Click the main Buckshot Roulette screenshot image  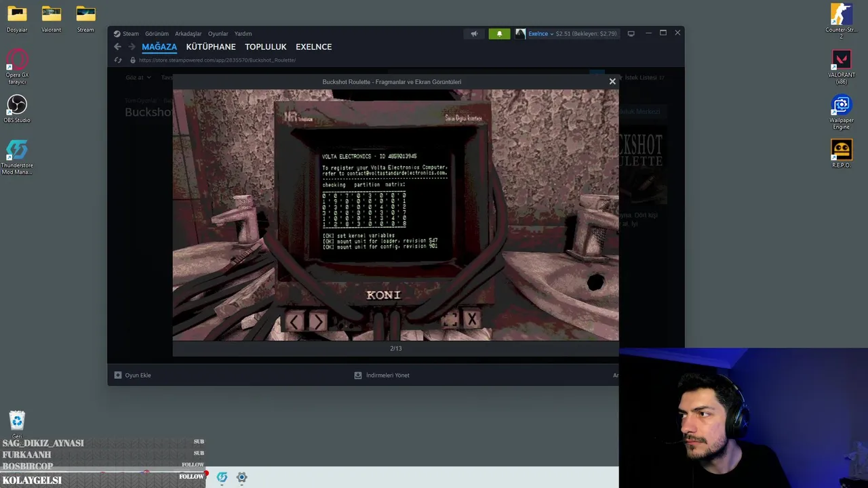[395, 215]
